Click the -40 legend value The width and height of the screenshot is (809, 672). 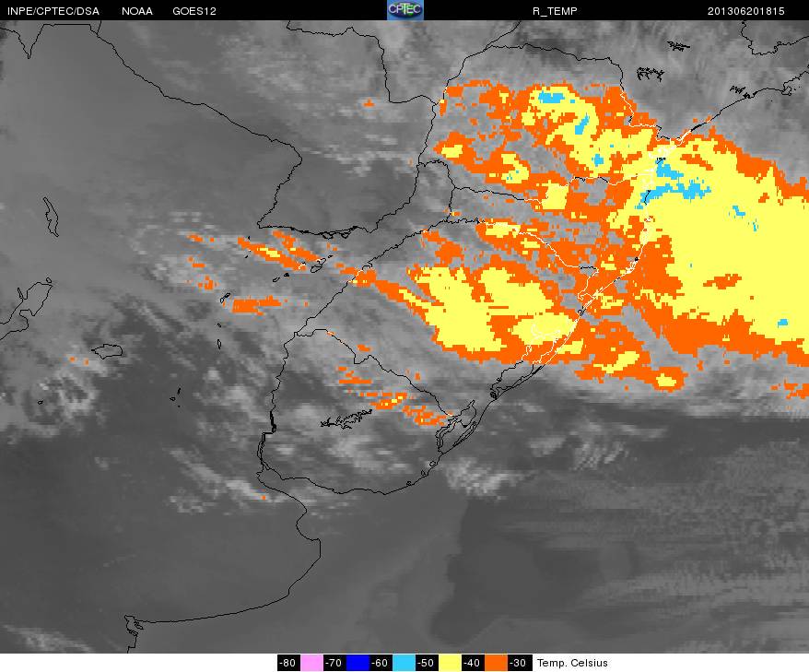coord(472,663)
